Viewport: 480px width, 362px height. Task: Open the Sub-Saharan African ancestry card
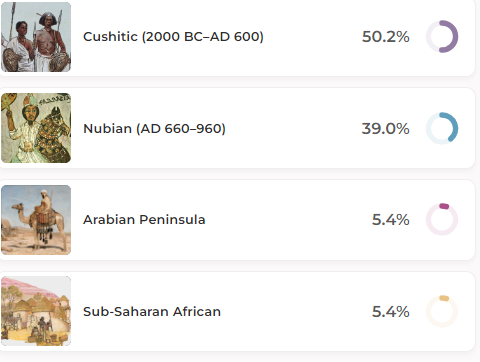click(237, 311)
